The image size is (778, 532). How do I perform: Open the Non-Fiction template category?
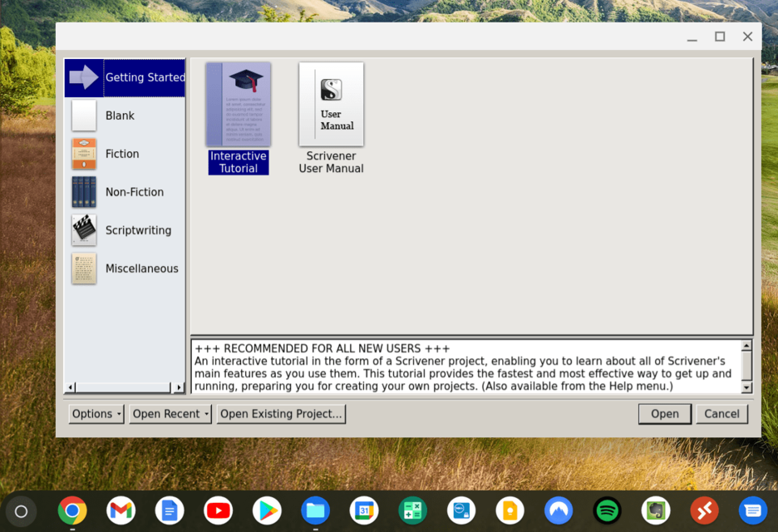point(125,192)
